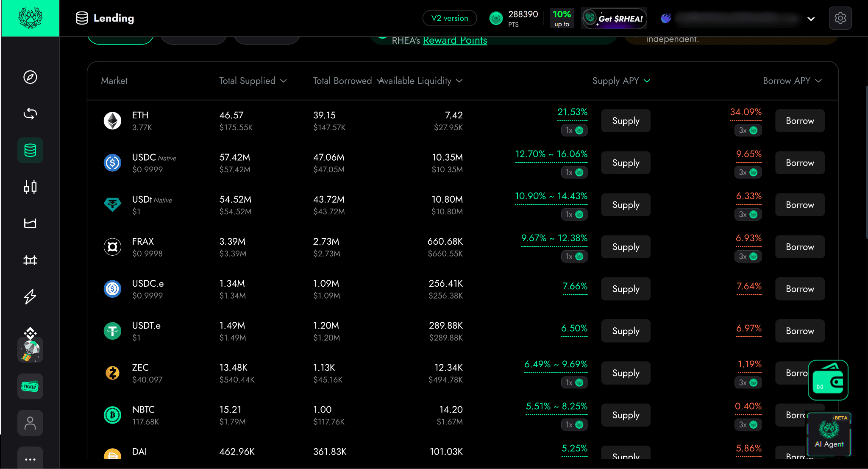Click Borrow for USDC Native
Screen dimensions: 868x469
click(800, 163)
